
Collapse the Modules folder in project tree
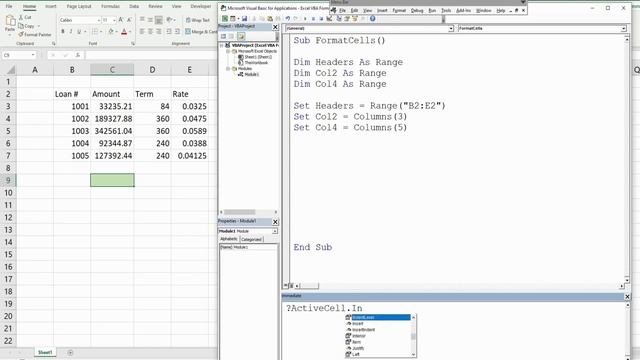pyautogui.click(x=228, y=69)
